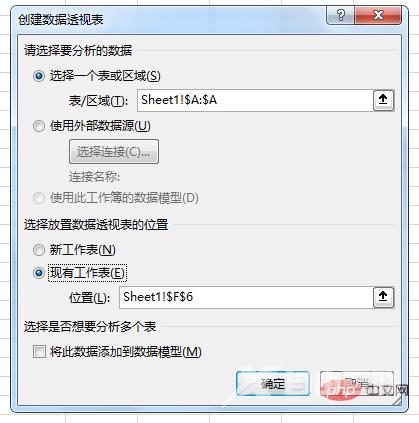The height and width of the screenshot is (423, 419).
Task: Select the 现有工作表(E) radio option
Action: 39,273
